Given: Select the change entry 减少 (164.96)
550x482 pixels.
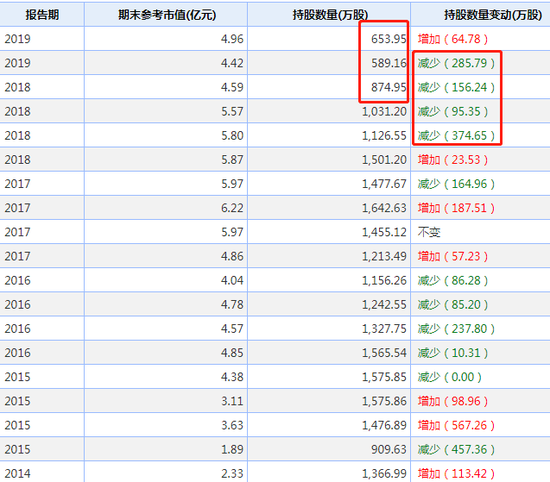Looking at the screenshot, I should click(x=456, y=184).
